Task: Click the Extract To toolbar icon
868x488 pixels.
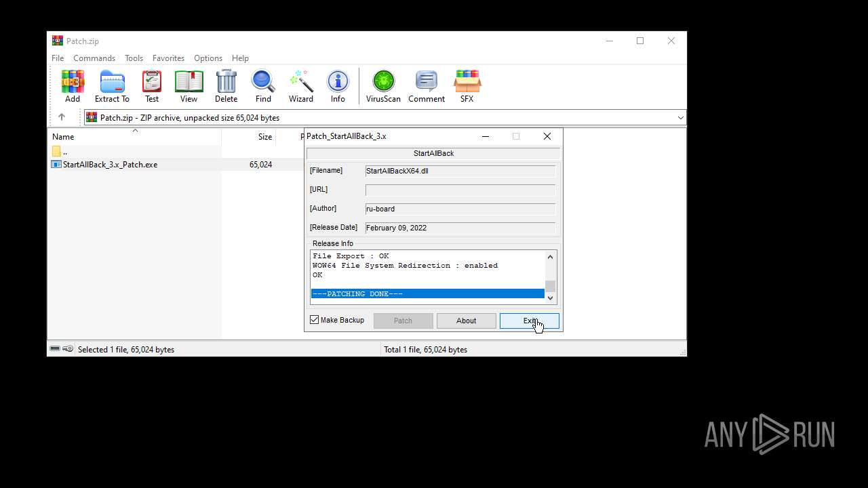Action: (112, 86)
